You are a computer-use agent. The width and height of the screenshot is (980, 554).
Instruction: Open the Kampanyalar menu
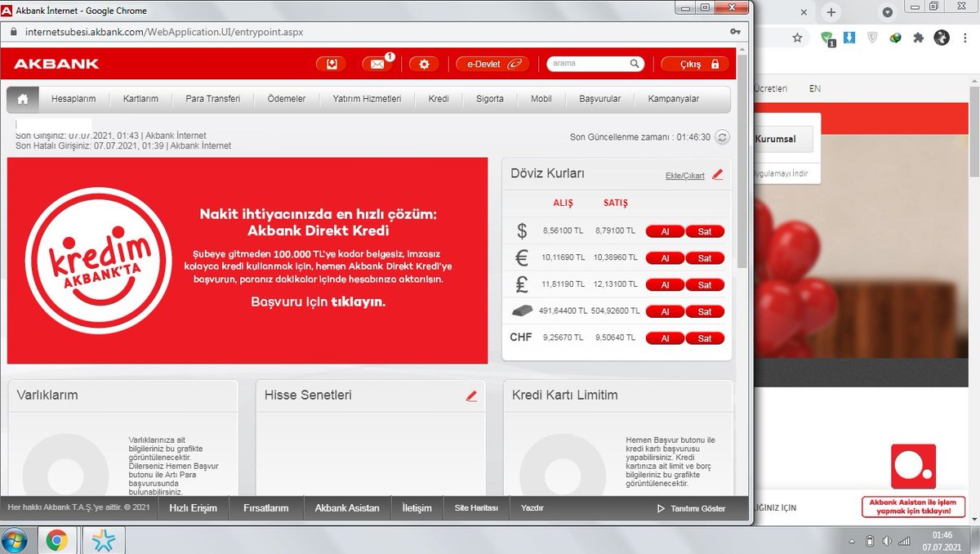pos(674,99)
